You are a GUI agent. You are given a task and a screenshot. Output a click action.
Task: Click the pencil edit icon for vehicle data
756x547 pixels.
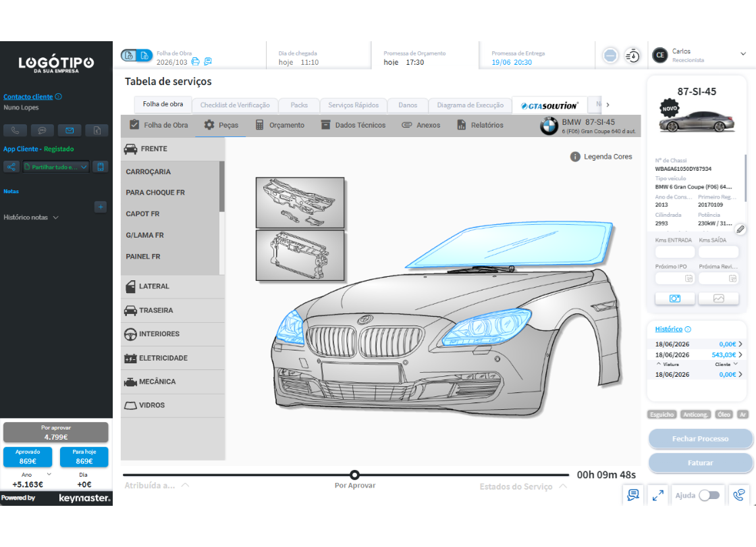(740, 230)
